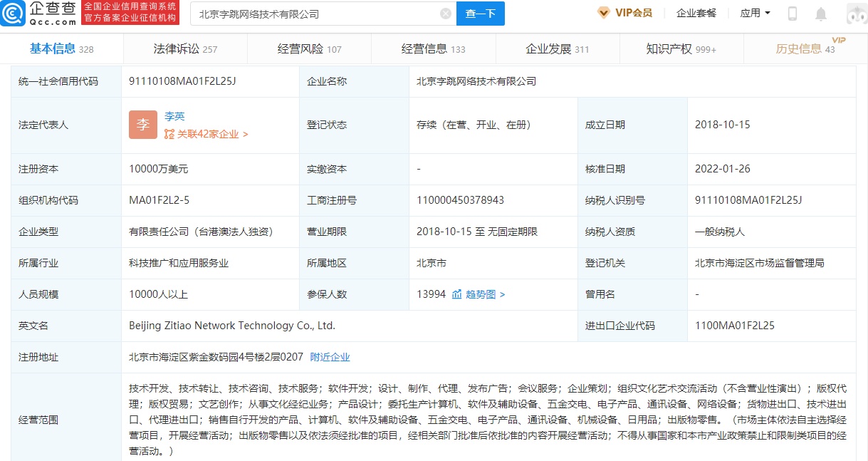Click the orange 李 avatar badge

coord(143,125)
